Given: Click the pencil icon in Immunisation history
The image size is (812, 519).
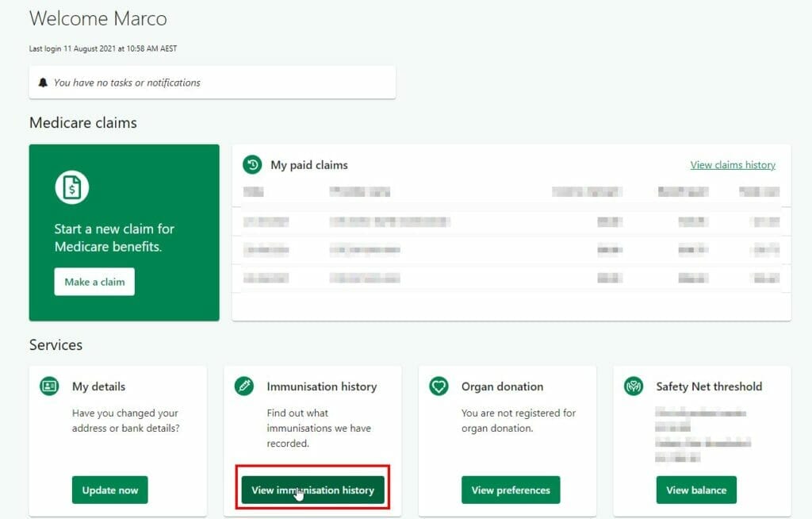Looking at the screenshot, I should coord(244,386).
